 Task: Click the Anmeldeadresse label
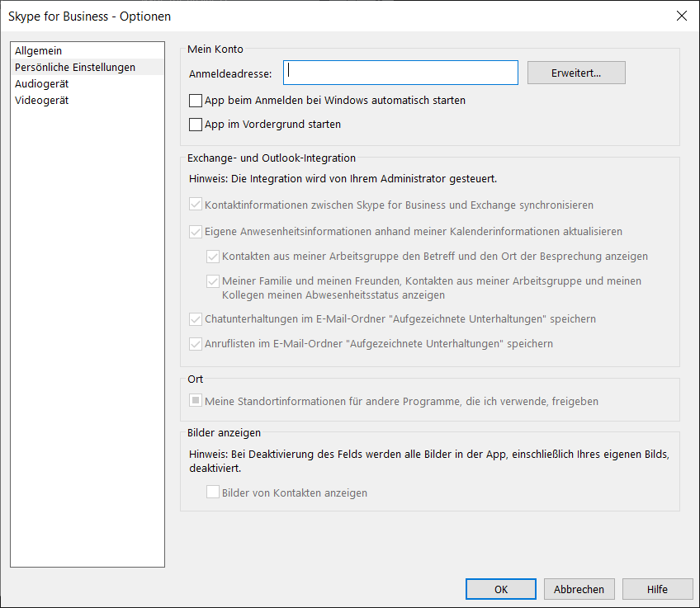[x=230, y=73]
